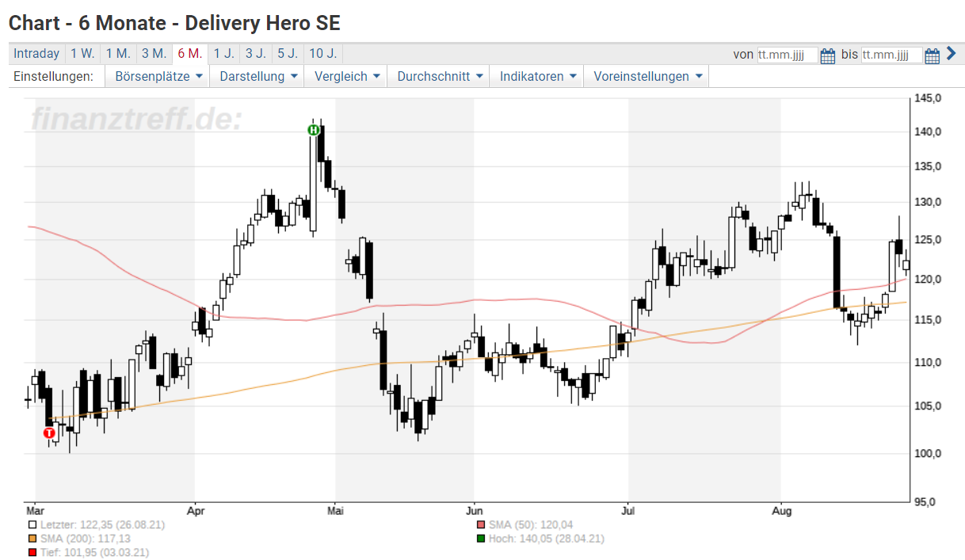
Task: Switch to the Intraday tab
Action: coord(36,54)
